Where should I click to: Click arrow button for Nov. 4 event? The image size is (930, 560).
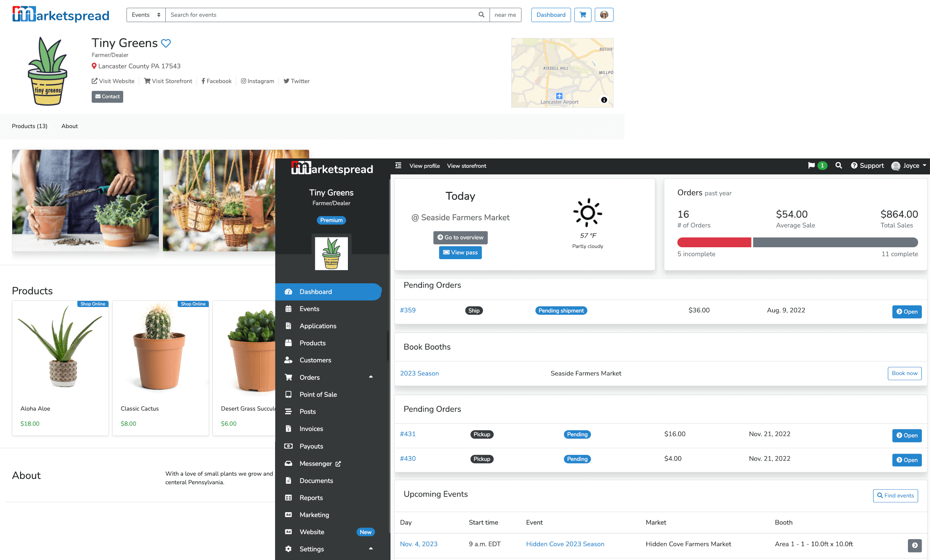pos(914,545)
